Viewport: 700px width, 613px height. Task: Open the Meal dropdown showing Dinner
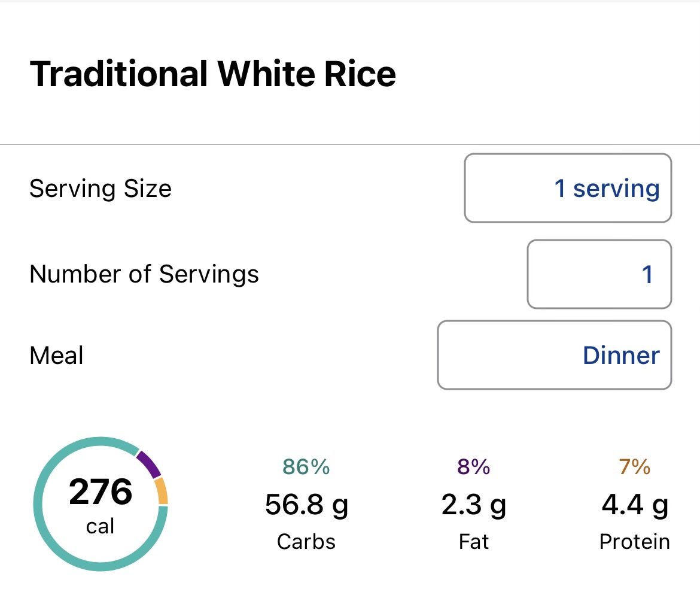point(554,355)
